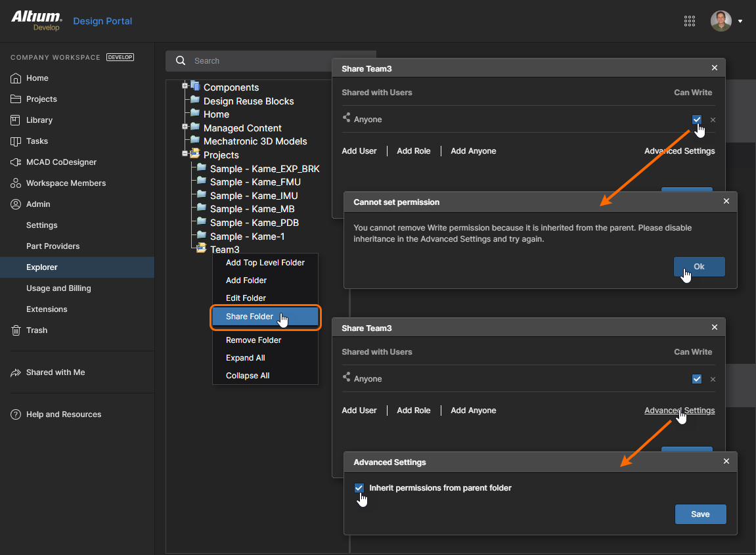Expand the Managed Content folder node
The width and height of the screenshot is (756, 555).
point(185,127)
